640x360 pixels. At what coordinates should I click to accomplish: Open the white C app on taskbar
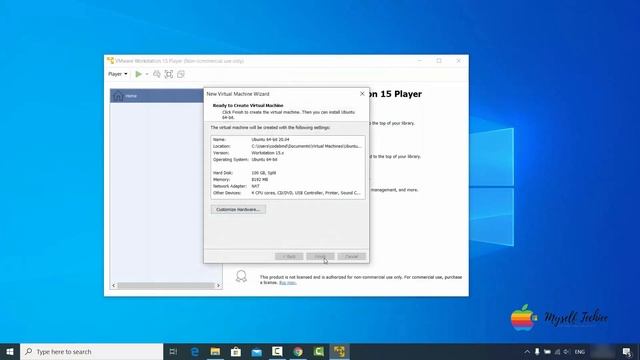click(x=277, y=351)
